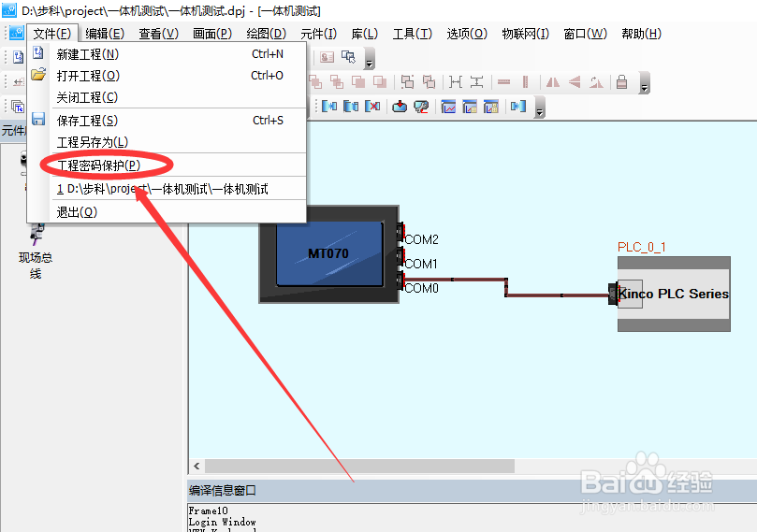Open the 库(L) menu

(365, 34)
